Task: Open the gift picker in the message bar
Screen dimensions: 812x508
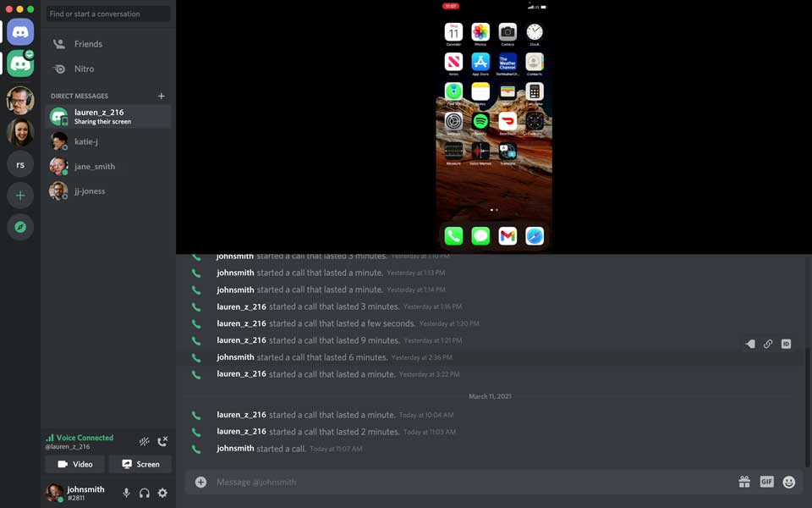Action: [744, 481]
